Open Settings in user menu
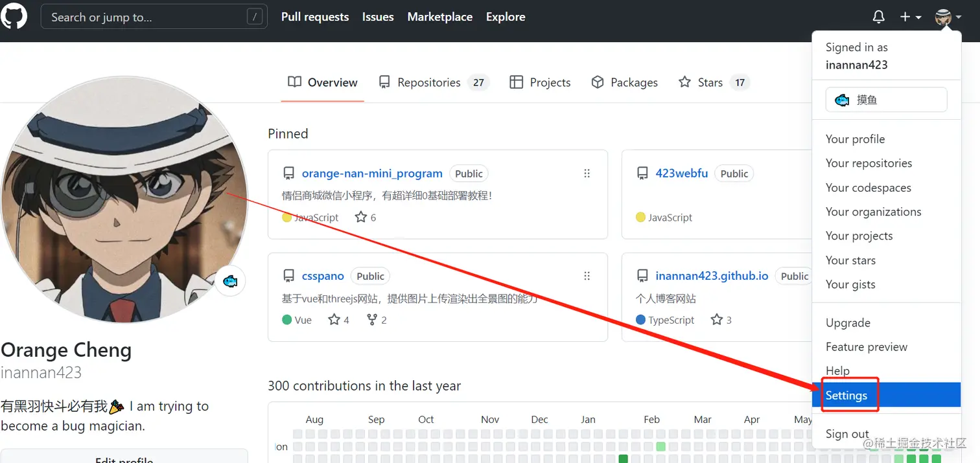 coord(886,395)
